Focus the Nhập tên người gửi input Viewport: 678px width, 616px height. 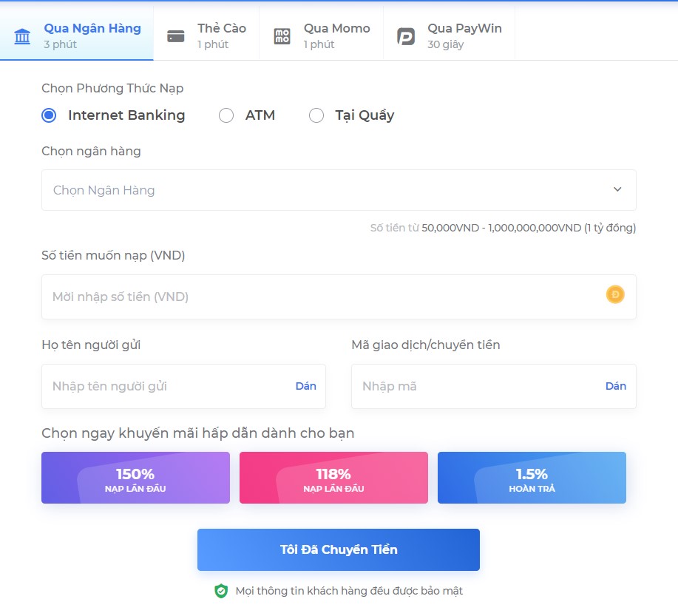click(183, 386)
